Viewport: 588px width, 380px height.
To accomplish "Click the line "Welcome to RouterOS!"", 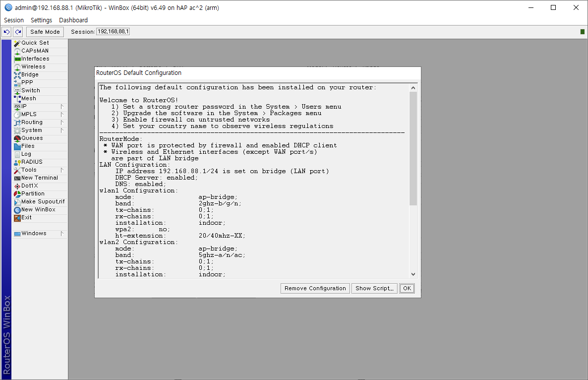I will [139, 100].
